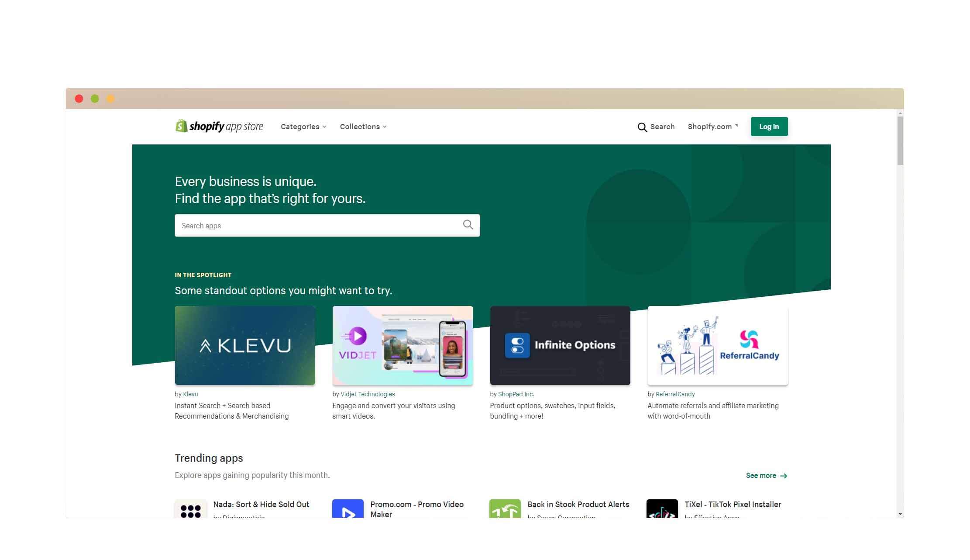
Task: Open the Shopify.com external link
Action: 713,127
